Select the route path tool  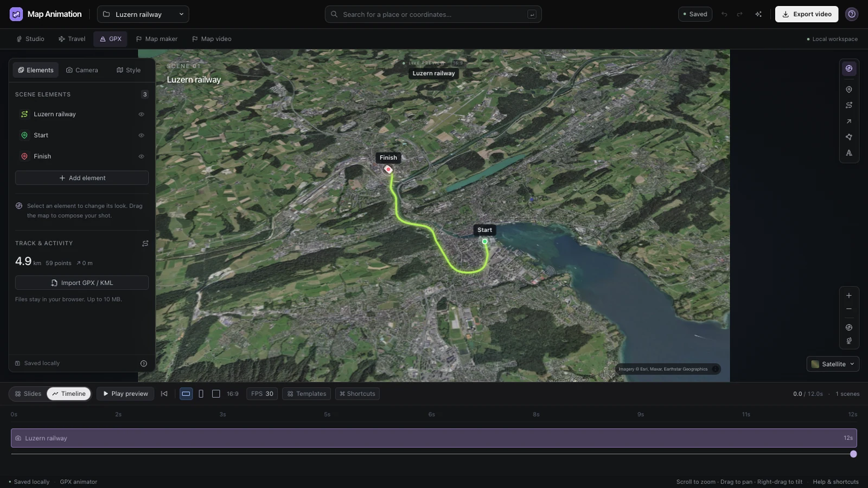849,105
